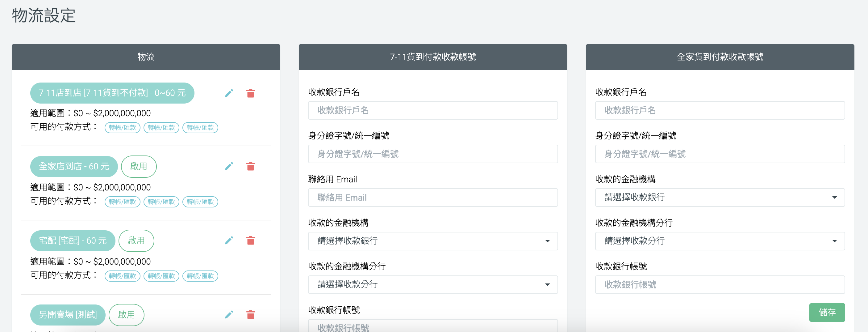The width and height of the screenshot is (868, 332).
Task: Click first 轉帳/匯款 tag under 7-11店到店
Action: (x=122, y=128)
